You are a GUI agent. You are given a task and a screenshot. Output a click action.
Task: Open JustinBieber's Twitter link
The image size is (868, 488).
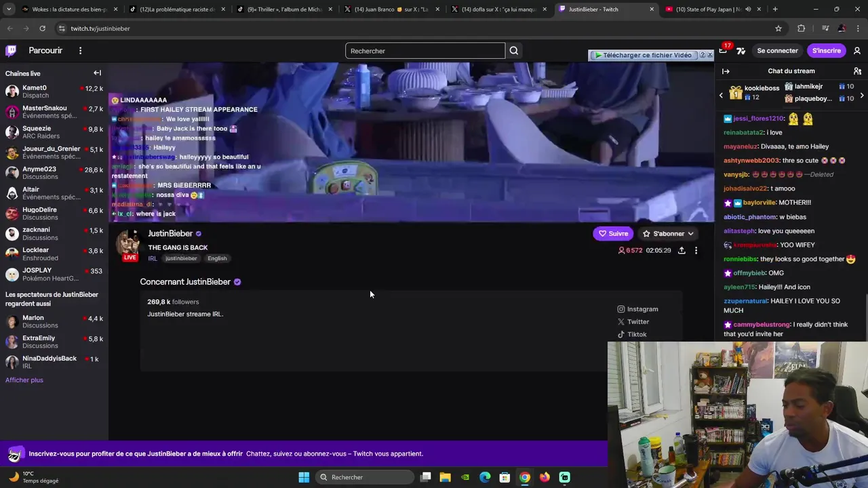[633, 322]
